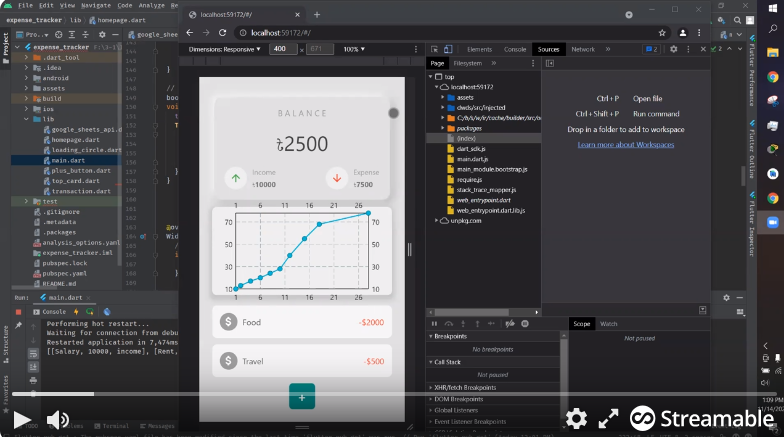Pause script execution in debugger

(x=434, y=324)
